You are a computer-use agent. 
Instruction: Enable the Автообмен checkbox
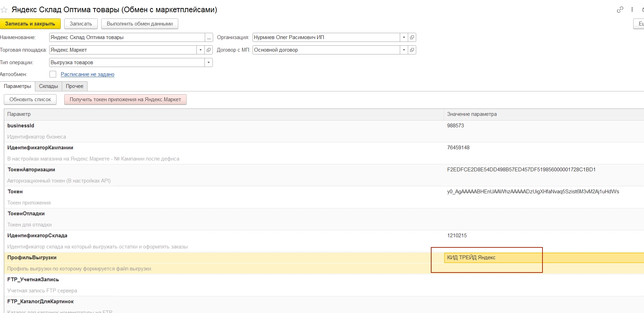pyautogui.click(x=53, y=74)
